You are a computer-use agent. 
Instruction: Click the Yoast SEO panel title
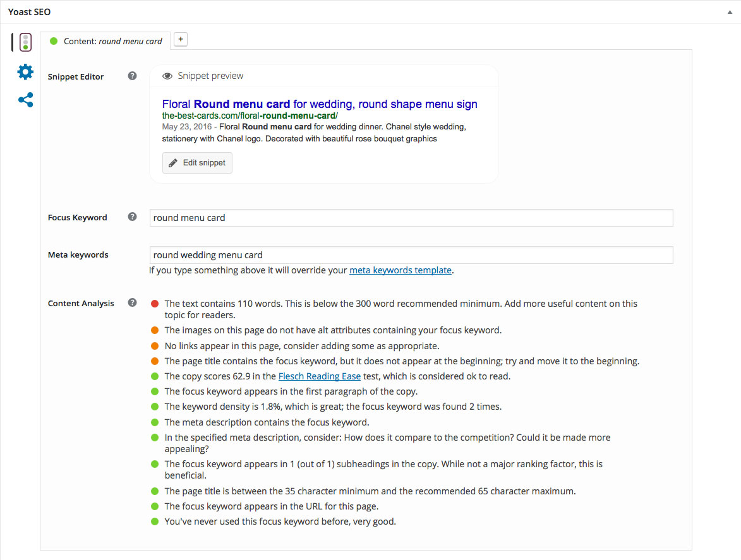(x=29, y=12)
